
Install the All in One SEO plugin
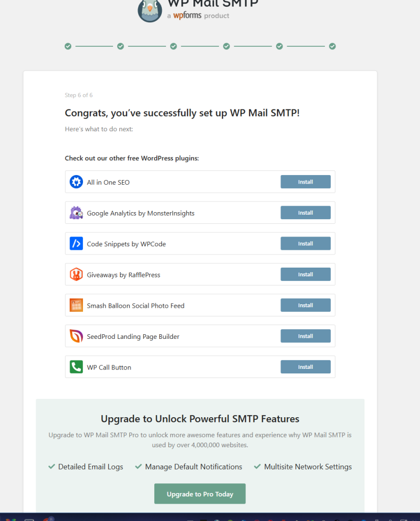click(x=305, y=182)
